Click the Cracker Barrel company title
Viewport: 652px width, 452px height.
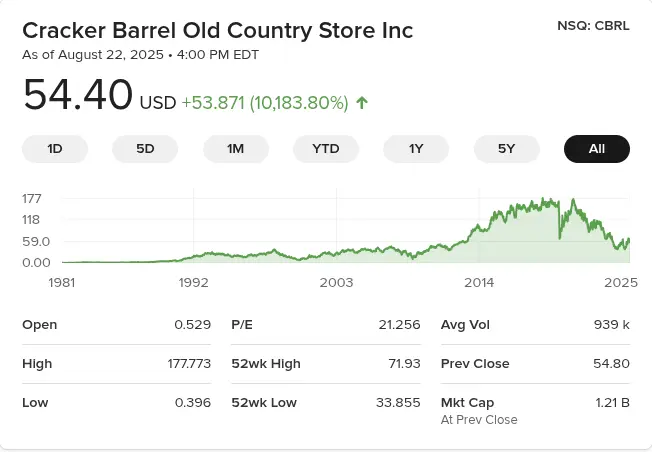tap(217, 30)
